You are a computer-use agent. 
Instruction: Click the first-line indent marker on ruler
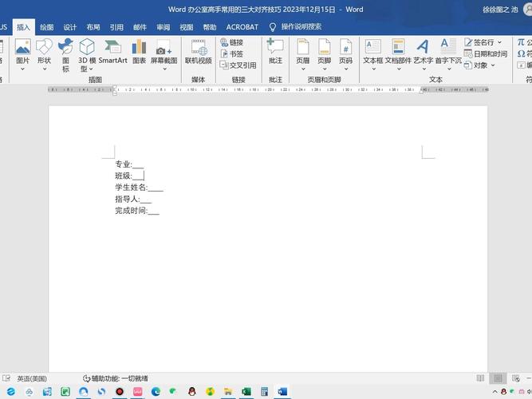pos(115,88)
